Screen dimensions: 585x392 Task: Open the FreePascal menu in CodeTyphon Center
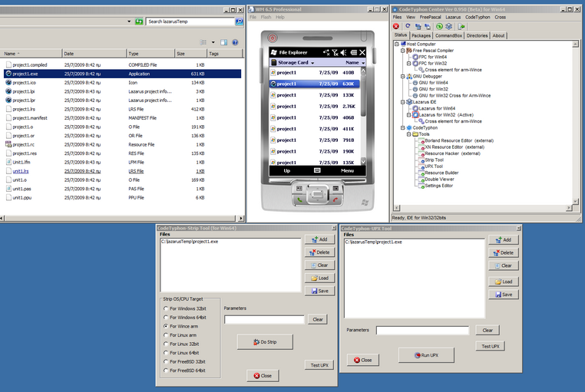430,17
